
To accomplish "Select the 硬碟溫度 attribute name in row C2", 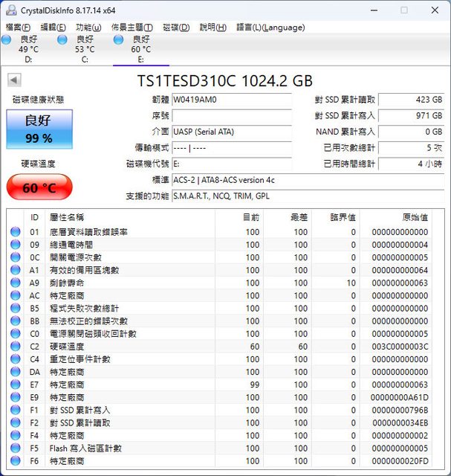I will click(x=67, y=347).
